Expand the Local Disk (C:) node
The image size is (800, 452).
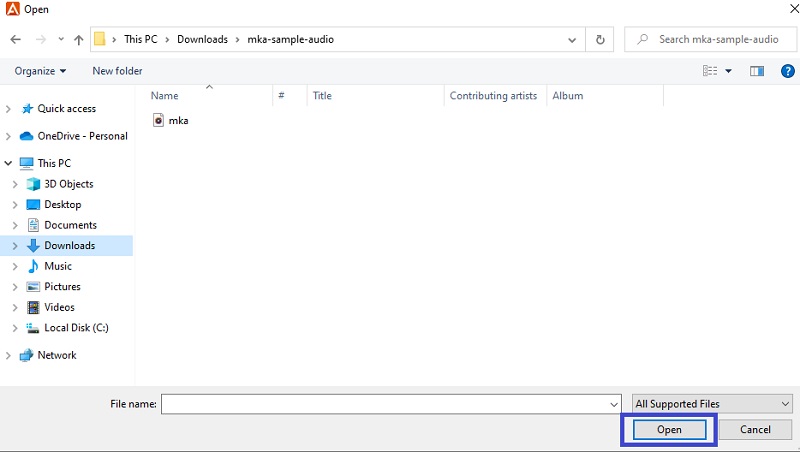click(15, 328)
